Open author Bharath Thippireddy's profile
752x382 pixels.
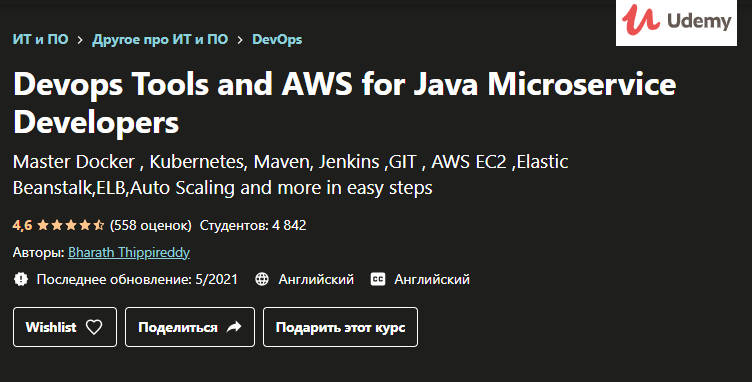[129, 252]
